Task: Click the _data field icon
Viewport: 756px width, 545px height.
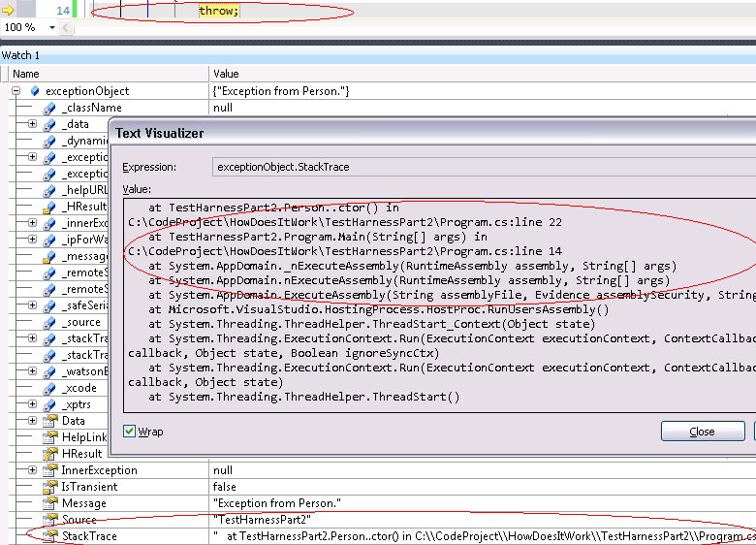Action: tap(49, 124)
